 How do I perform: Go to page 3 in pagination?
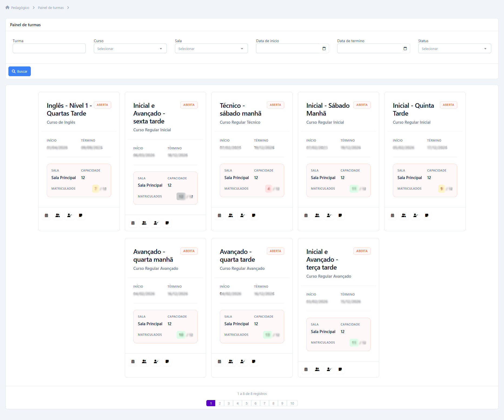pyautogui.click(x=228, y=403)
